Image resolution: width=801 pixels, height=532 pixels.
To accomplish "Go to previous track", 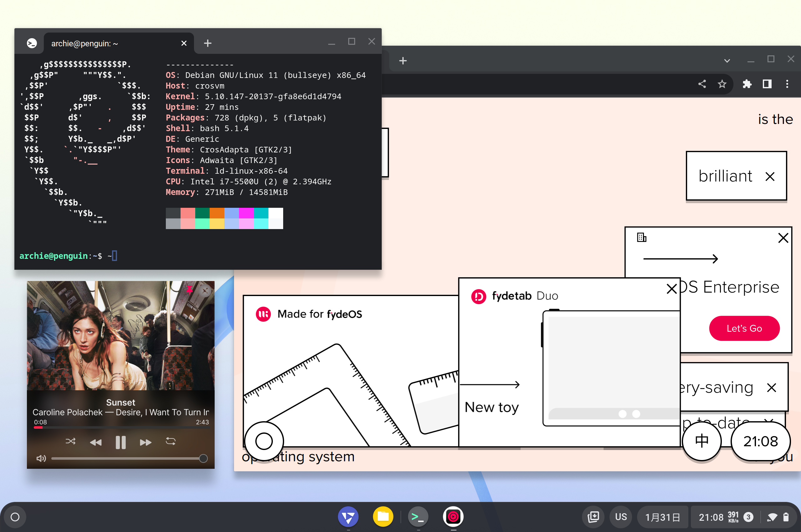I will (96, 442).
